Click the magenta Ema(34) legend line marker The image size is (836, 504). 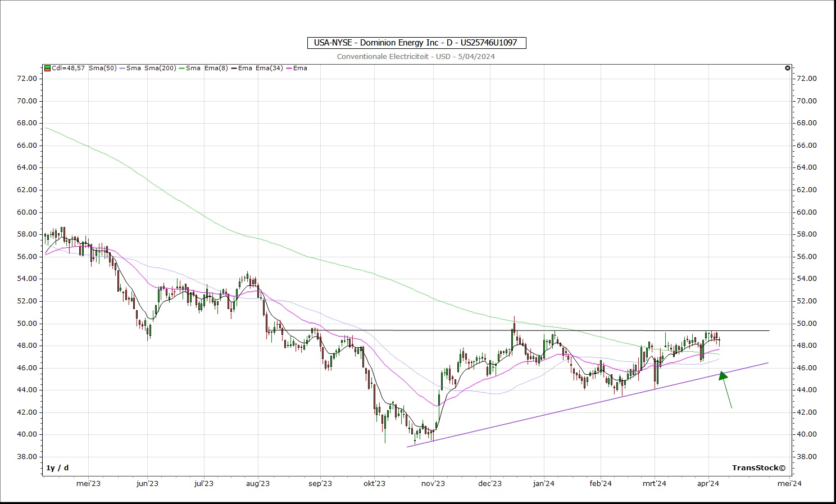(289, 68)
